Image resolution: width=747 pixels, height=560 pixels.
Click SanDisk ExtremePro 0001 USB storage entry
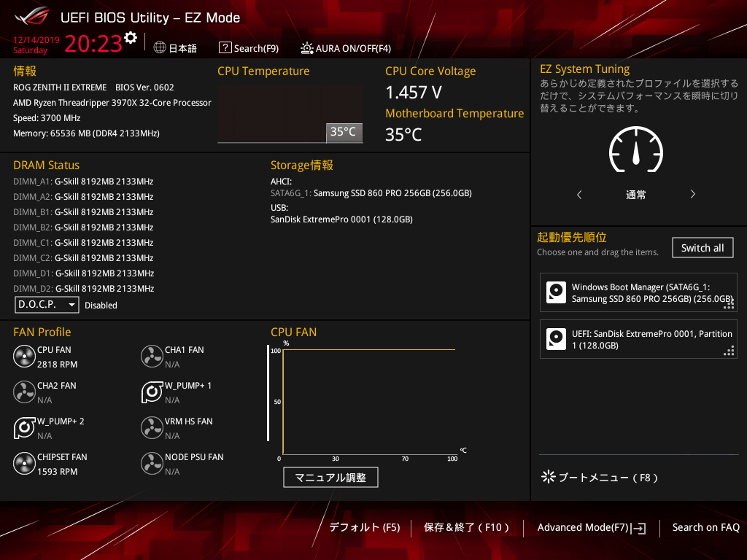[341, 219]
